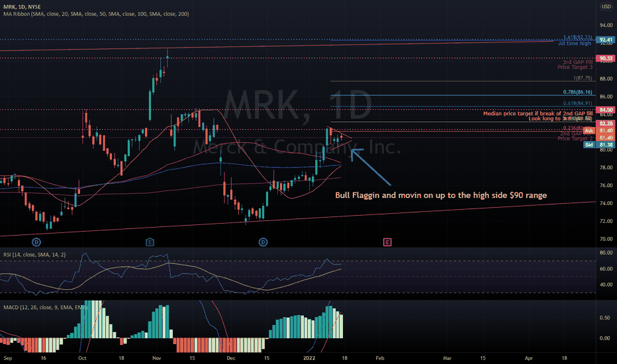Image resolution: width=617 pixels, height=364 pixels.
Task: Click the Bid price tag
Action: 589,145
